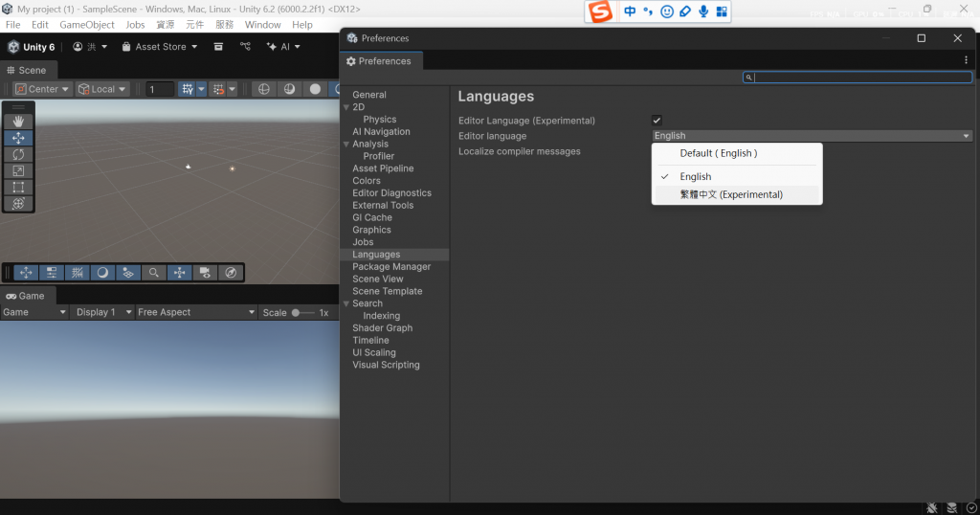Select the Scale tool
The height and width of the screenshot is (515, 980).
point(18,170)
